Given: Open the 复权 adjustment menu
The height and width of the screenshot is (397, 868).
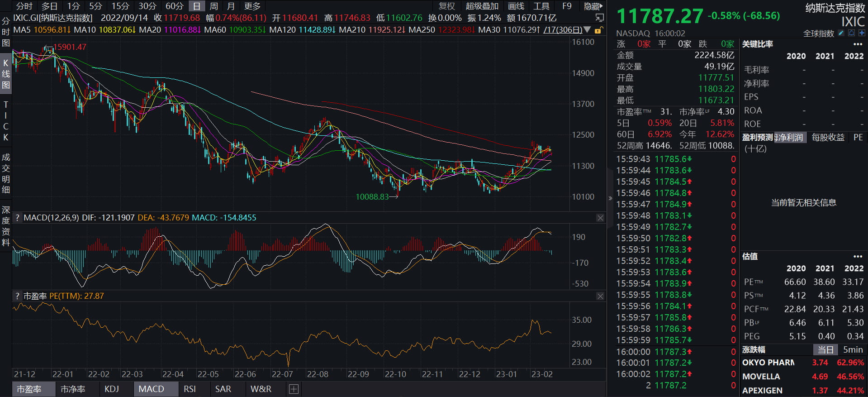Looking at the screenshot, I should point(447,6).
